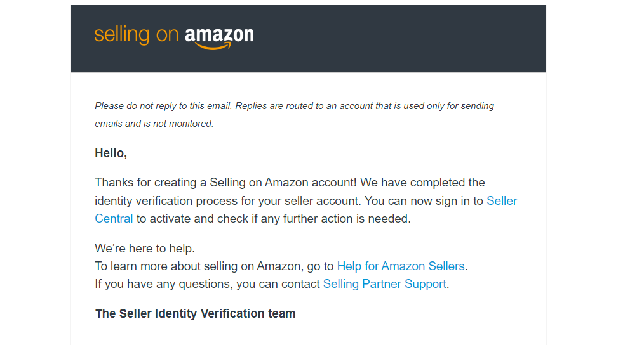This screenshot has height=345, width=644.
Task: Click the Amazon smile arrow under the logo
Action: coord(213,46)
